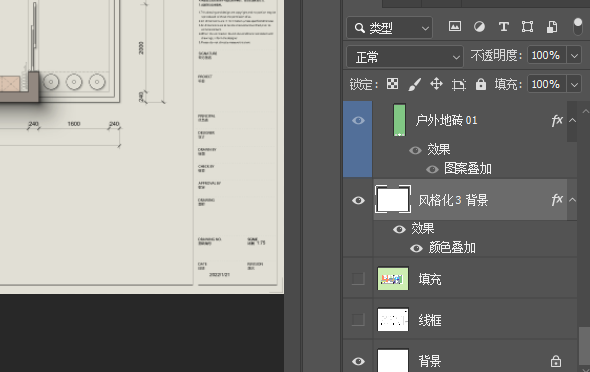Open the 图案叠加 effect entry
The width and height of the screenshot is (590, 372).
(468, 169)
